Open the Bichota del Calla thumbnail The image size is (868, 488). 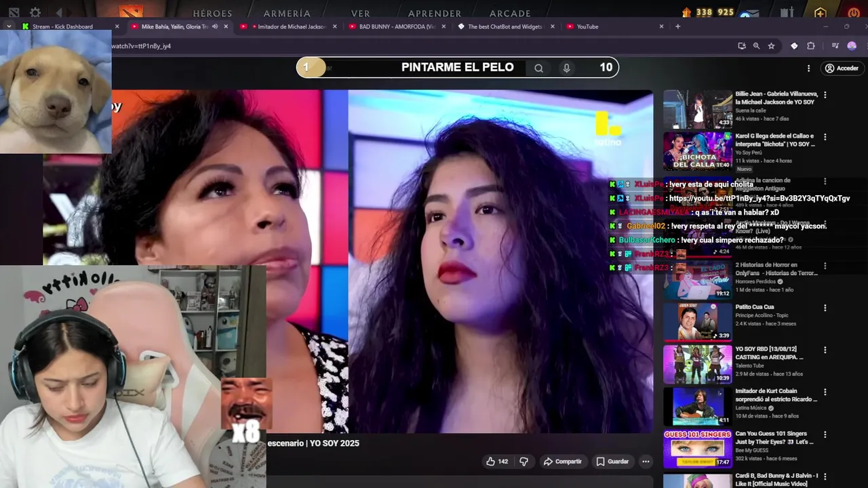698,151
